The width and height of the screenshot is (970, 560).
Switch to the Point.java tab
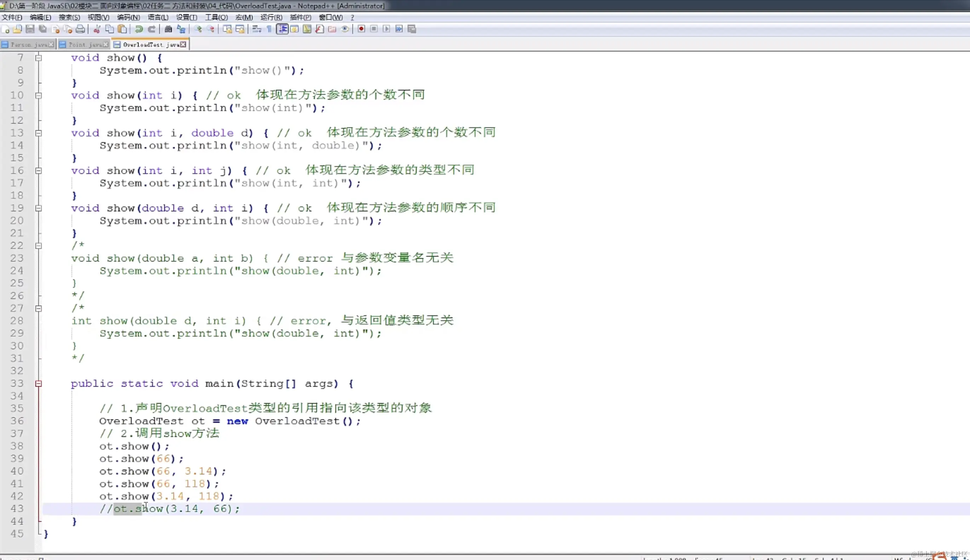tap(83, 44)
